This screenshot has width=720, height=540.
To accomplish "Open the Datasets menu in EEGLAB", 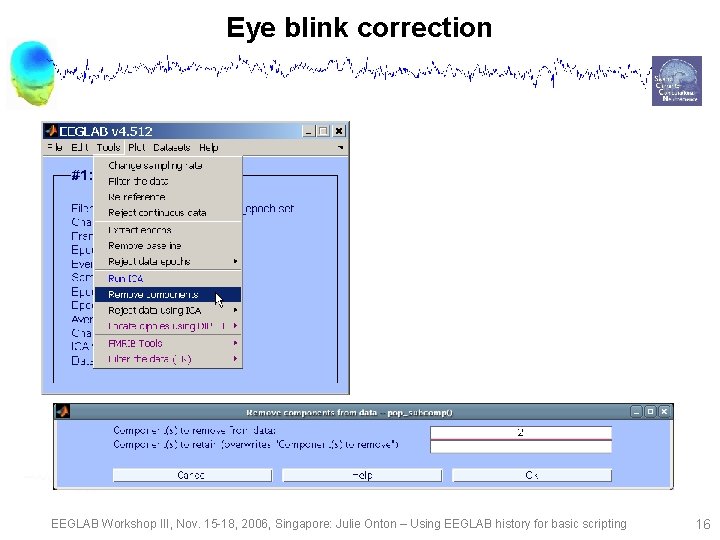I will tap(172, 147).
